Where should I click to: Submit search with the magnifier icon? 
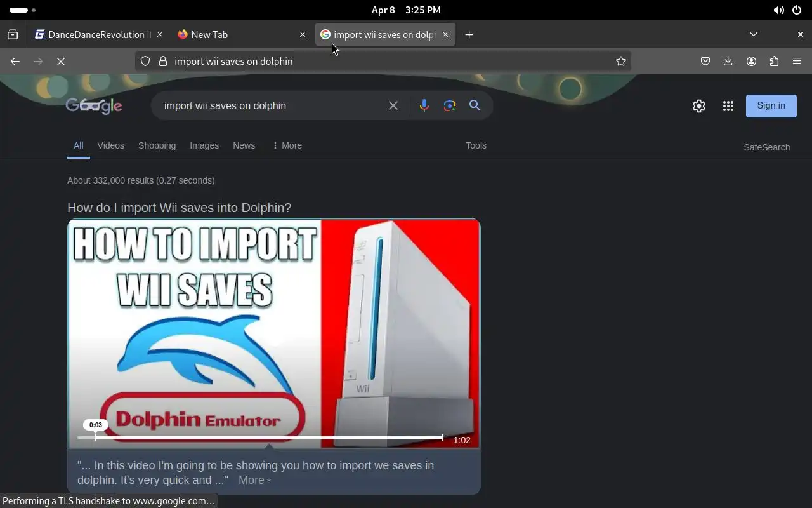point(475,105)
